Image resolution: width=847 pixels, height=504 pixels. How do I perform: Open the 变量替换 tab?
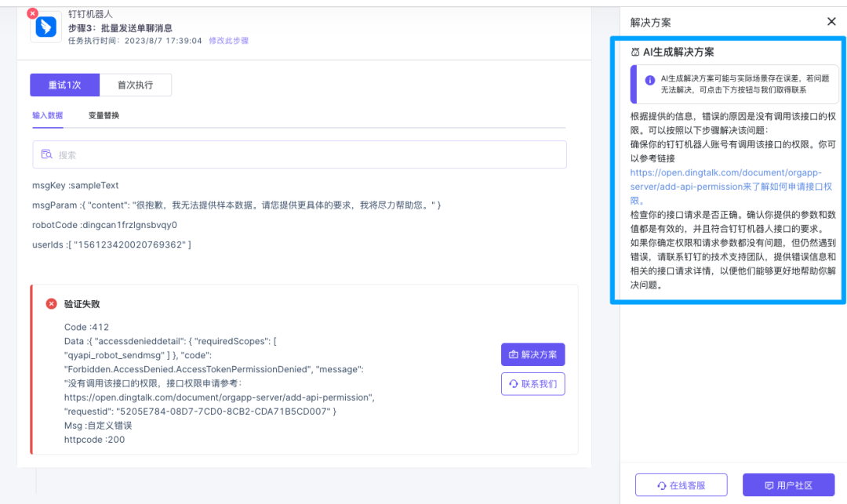click(x=104, y=115)
